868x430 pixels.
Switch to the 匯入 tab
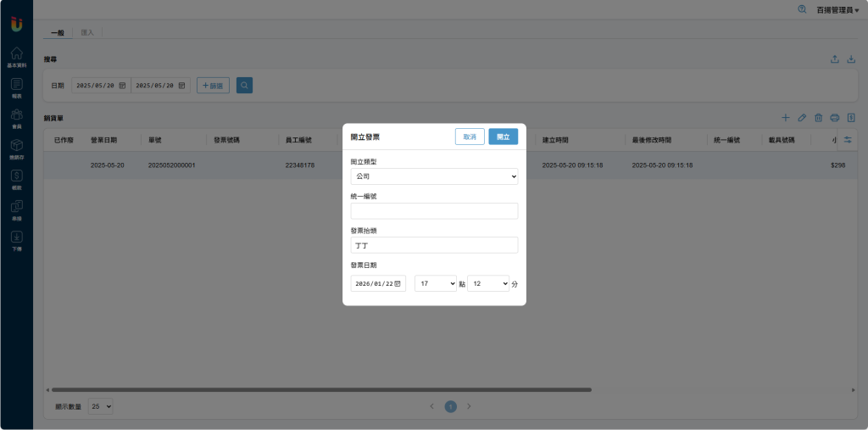[87, 32]
